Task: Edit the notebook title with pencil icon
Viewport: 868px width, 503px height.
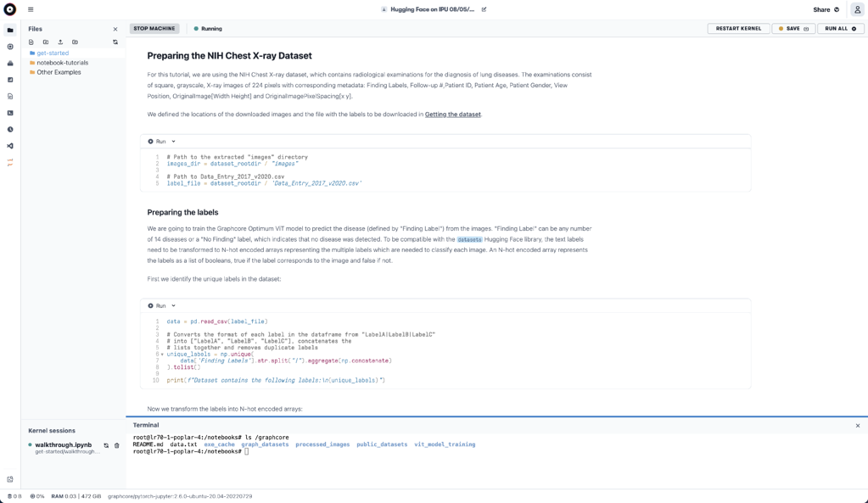Action: tap(484, 9)
